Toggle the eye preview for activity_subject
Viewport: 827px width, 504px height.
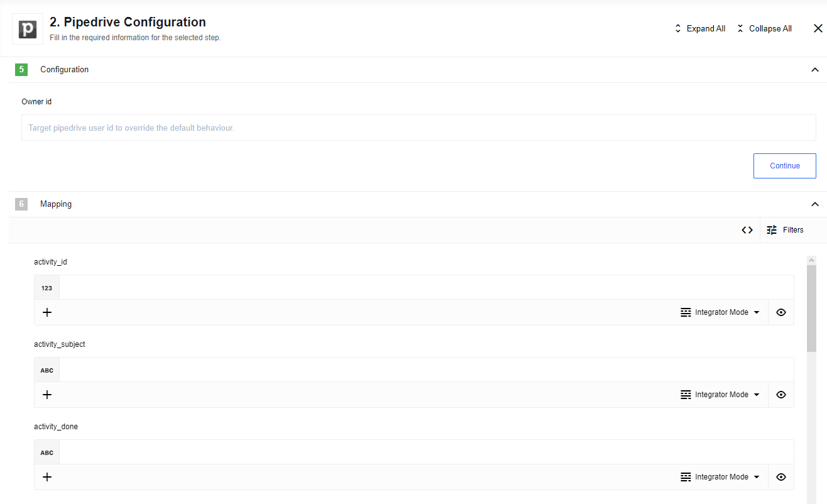(781, 395)
